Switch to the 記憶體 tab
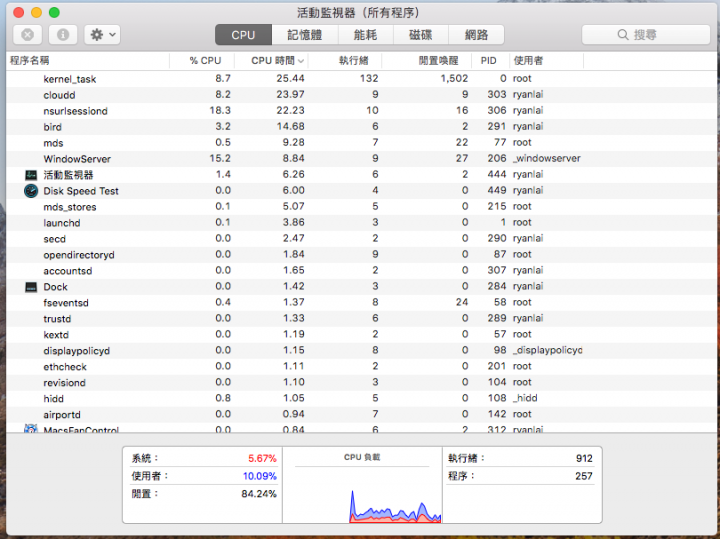720x539 pixels. point(305,34)
